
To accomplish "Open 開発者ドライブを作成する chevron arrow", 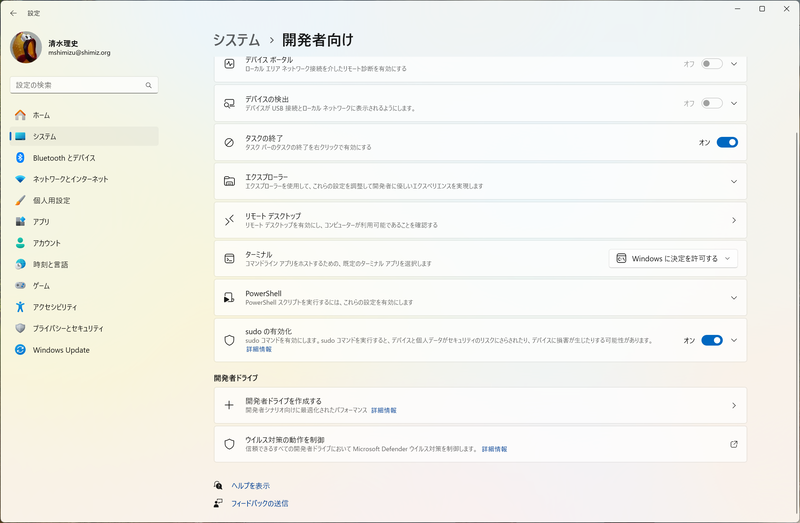I will 734,406.
